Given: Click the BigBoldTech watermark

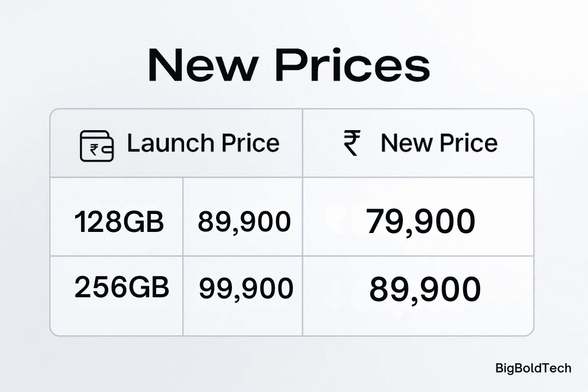Looking at the screenshot, I should [533, 368].
